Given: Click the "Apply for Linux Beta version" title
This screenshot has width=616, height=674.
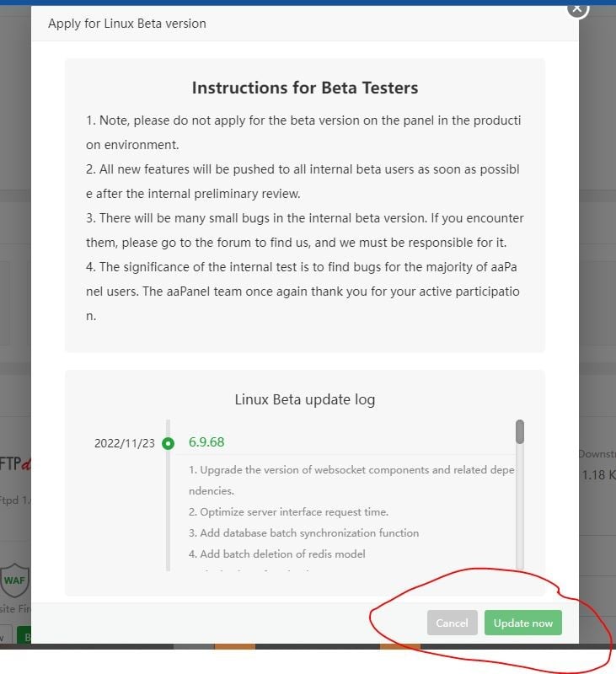Looking at the screenshot, I should point(127,24).
